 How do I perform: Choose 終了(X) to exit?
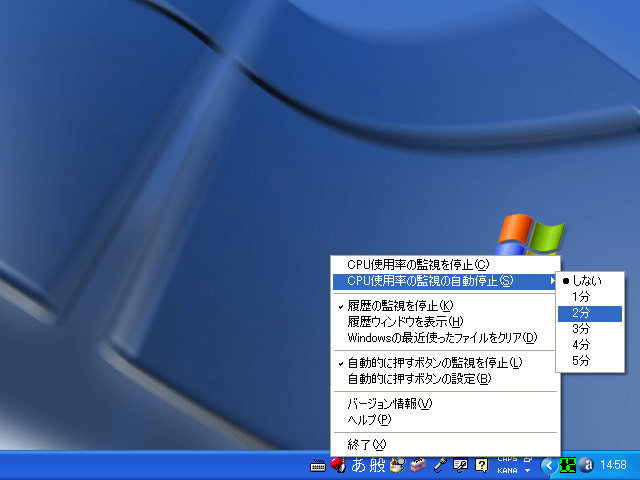tap(445, 444)
